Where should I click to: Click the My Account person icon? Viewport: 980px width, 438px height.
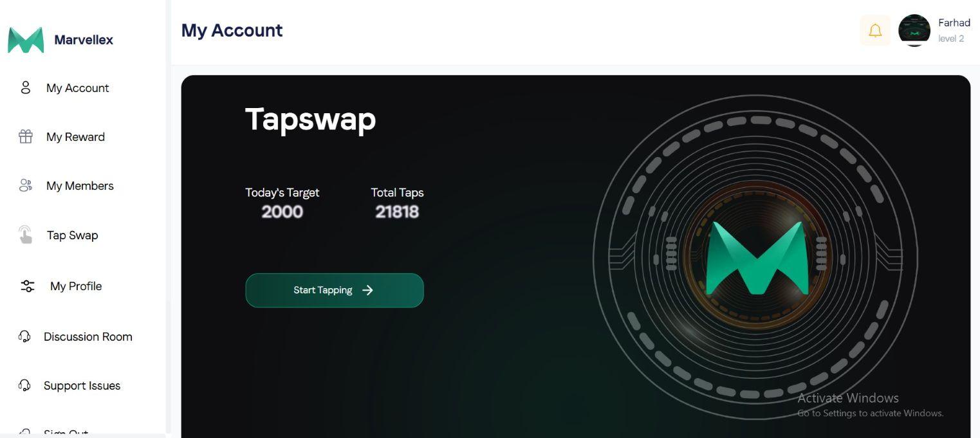tap(26, 87)
